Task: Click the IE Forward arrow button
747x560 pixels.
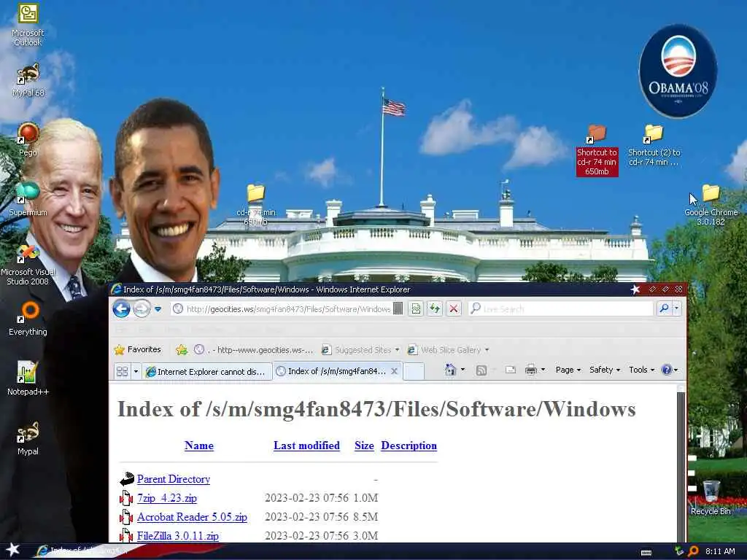Action: [x=142, y=309]
